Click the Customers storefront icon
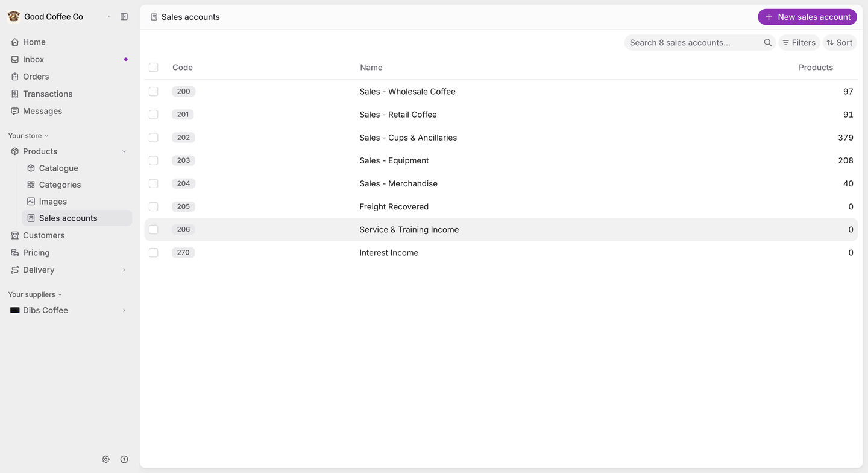Viewport: 868px width, 473px height. pyautogui.click(x=15, y=235)
